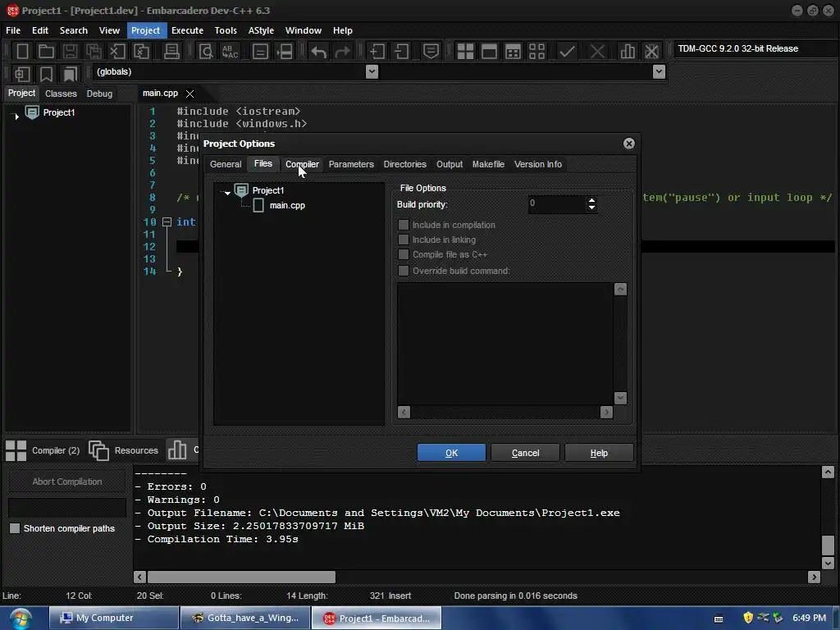
Task: Click the Save All toolbar icon
Action: [94, 52]
